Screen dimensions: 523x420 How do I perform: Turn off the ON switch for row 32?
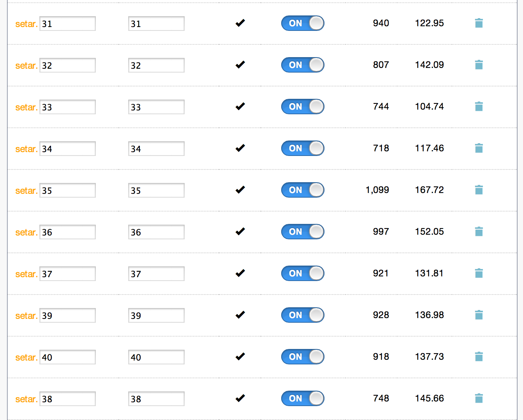[x=302, y=65]
